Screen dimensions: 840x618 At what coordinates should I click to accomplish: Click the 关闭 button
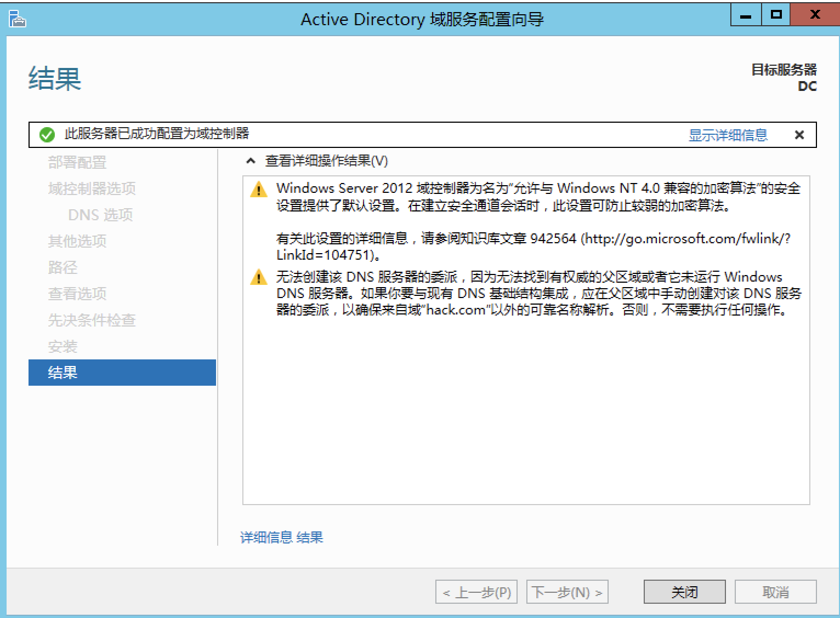pos(684,592)
